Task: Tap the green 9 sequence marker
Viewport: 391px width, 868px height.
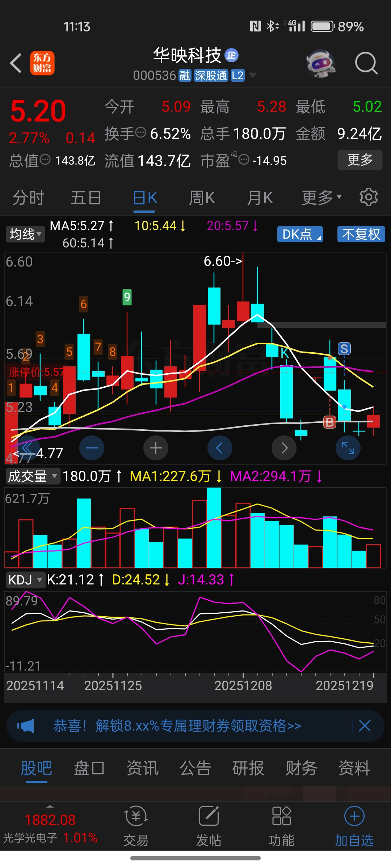Action: (x=127, y=297)
